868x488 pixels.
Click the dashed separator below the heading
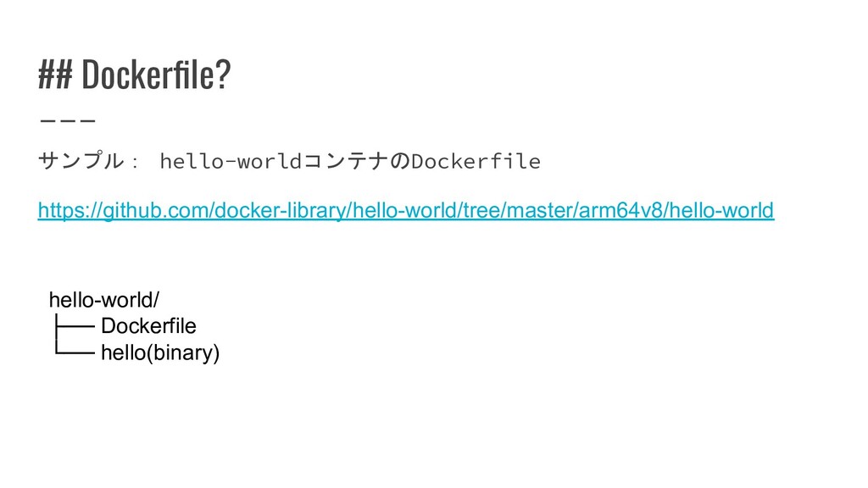click(x=68, y=120)
